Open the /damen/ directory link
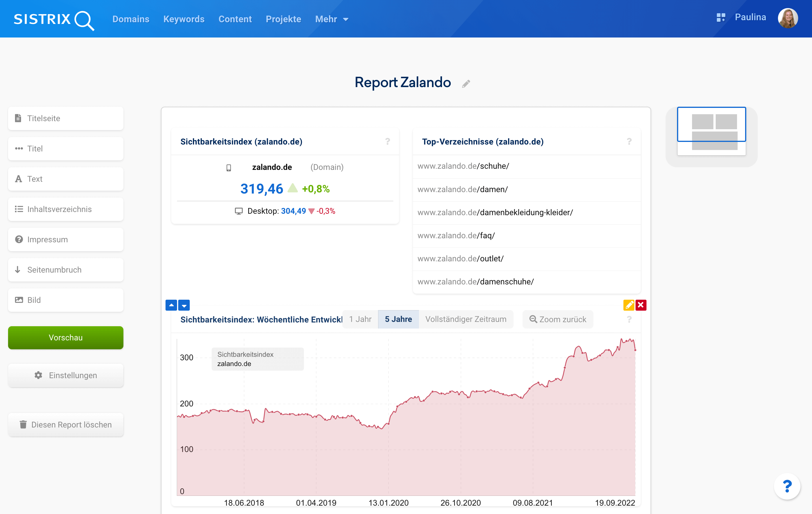 pos(463,190)
